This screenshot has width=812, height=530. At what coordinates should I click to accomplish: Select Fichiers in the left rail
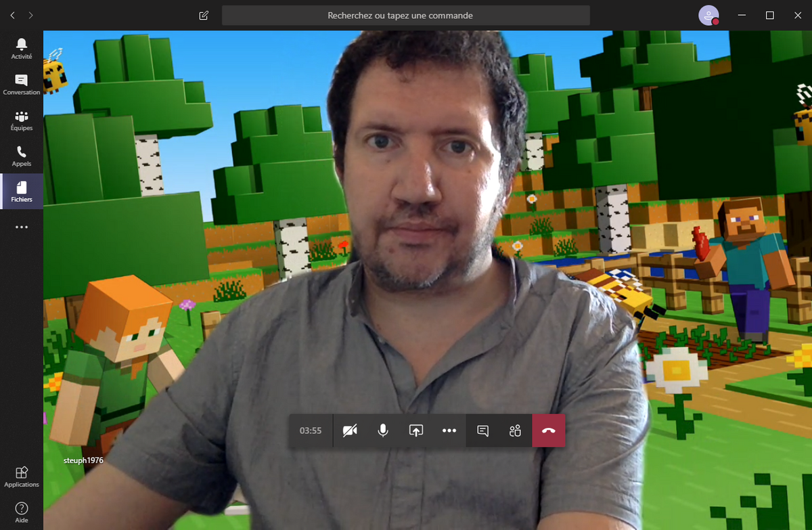[x=22, y=192]
